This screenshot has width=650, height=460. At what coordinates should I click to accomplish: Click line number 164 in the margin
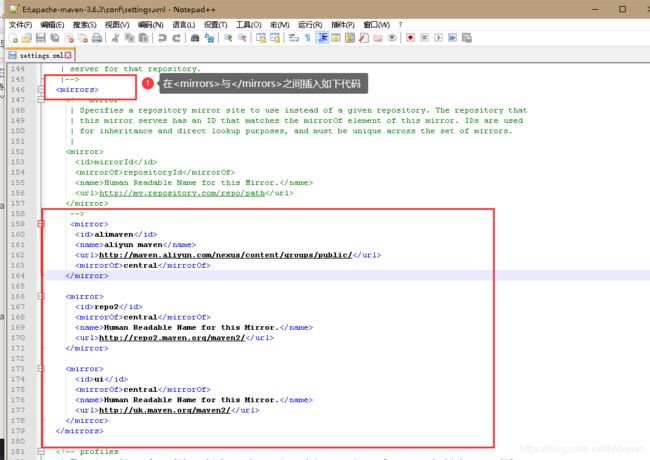tap(17, 276)
